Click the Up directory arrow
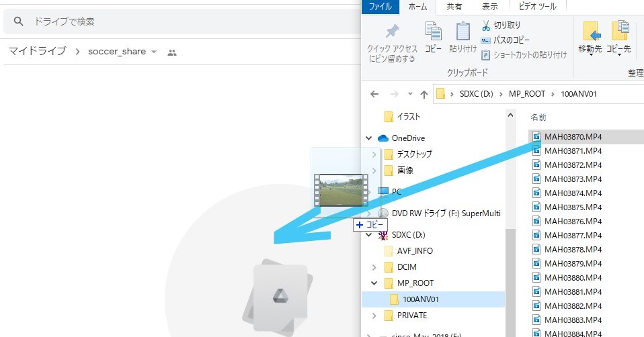This screenshot has height=337, width=644. (x=424, y=94)
